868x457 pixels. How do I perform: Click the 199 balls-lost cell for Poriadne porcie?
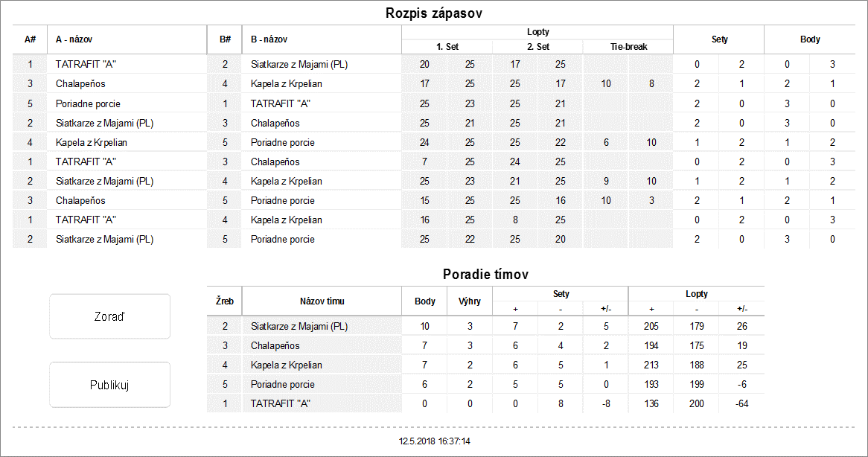click(x=696, y=384)
